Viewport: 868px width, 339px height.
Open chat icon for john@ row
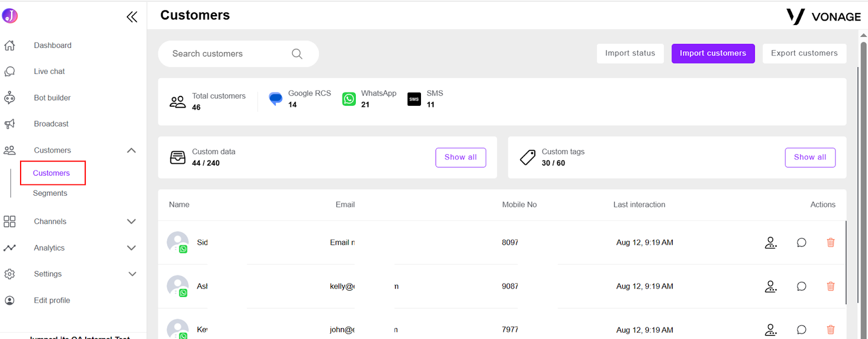[x=801, y=330]
